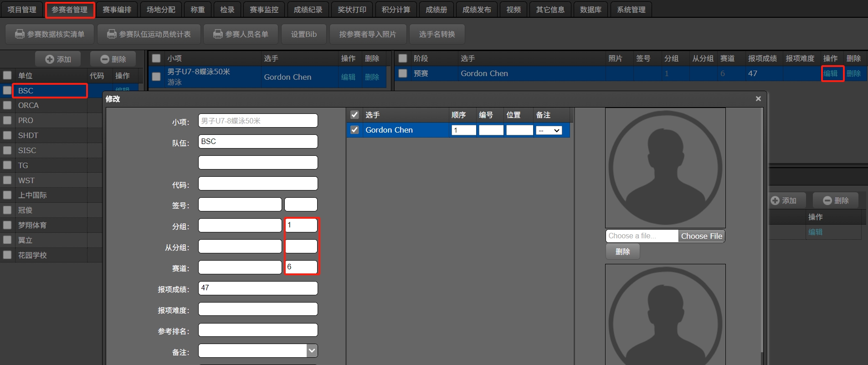Switch to the 赛事编排 tab
The height and width of the screenshot is (365, 868).
coord(117,10)
